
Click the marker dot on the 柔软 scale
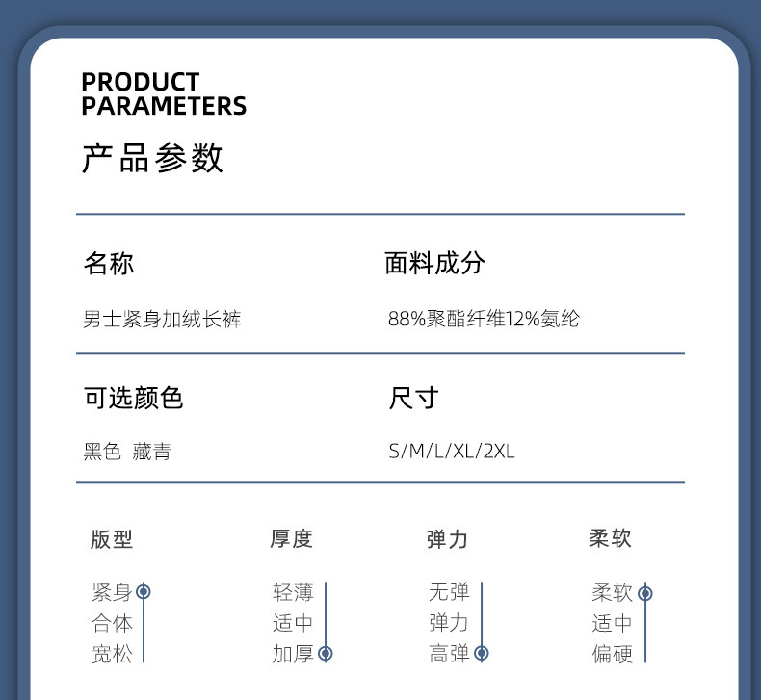tap(645, 593)
